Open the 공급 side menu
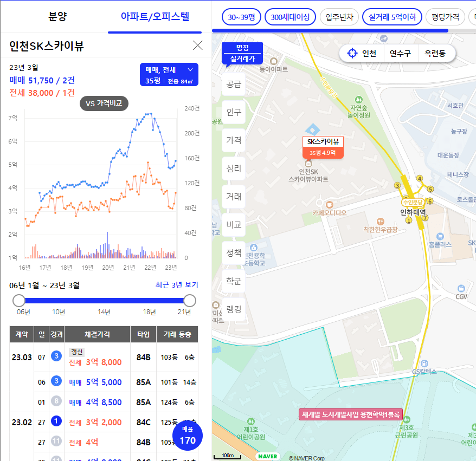Image resolution: width=476 pixels, height=461 pixels. pyautogui.click(x=234, y=84)
